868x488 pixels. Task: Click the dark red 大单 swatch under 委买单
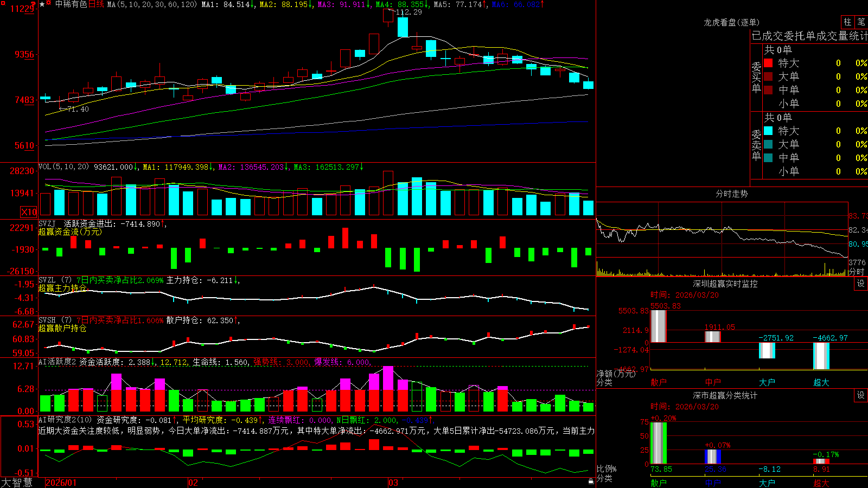[768, 76]
